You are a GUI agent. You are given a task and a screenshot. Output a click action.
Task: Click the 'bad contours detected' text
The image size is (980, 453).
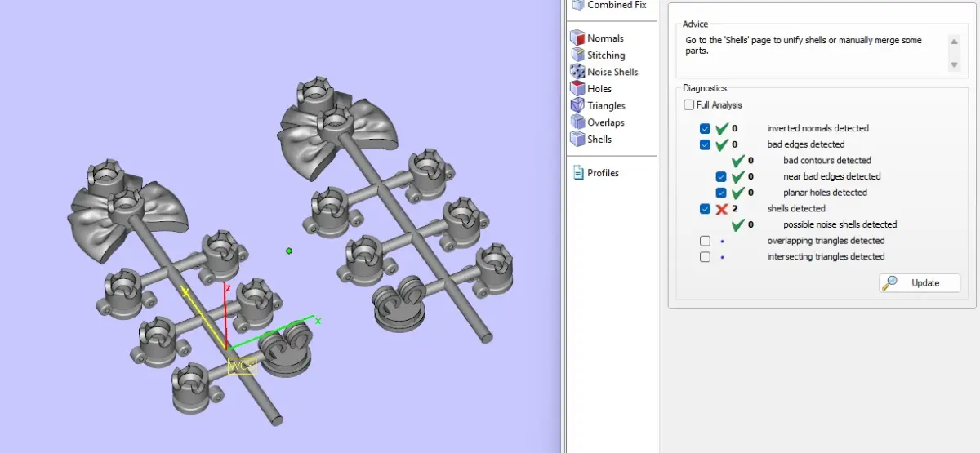827,160
